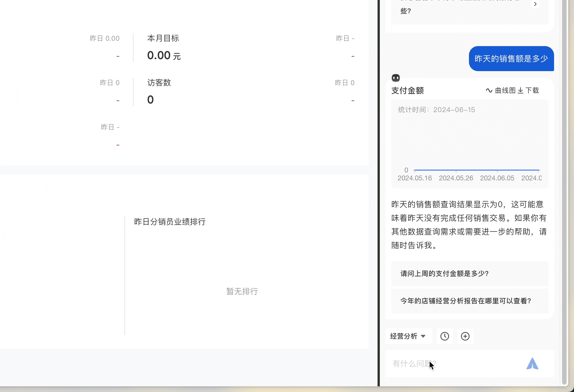
Task: Click the 昨日分销员业绩排行 heading
Action: pyautogui.click(x=170, y=222)
